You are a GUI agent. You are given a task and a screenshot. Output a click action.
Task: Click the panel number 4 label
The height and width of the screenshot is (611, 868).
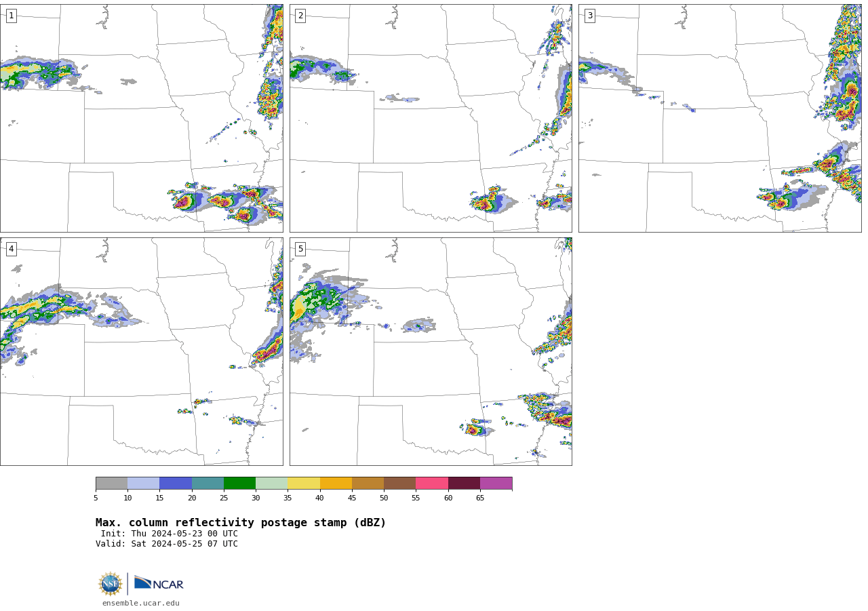point(11,249)
